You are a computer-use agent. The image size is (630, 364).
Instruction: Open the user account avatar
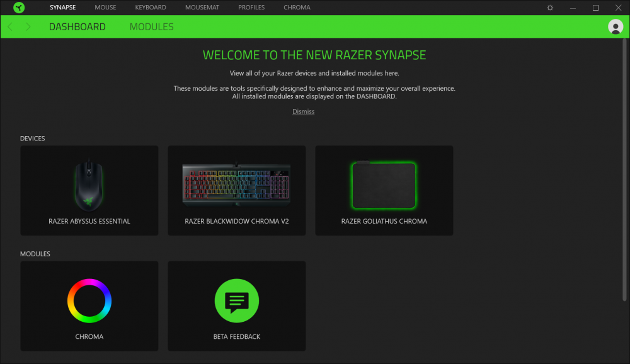pyautogui.click(x=615, y=27)
